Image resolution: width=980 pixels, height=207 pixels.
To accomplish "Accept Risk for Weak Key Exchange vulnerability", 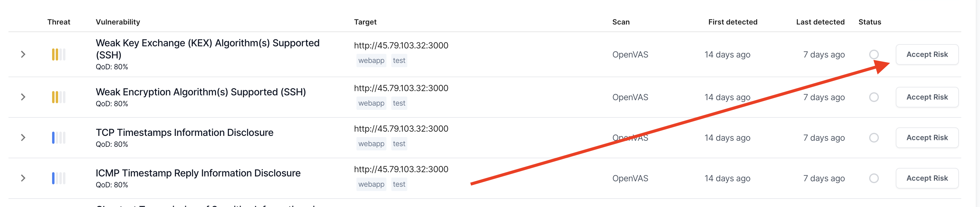I will [x=927, y=54].
